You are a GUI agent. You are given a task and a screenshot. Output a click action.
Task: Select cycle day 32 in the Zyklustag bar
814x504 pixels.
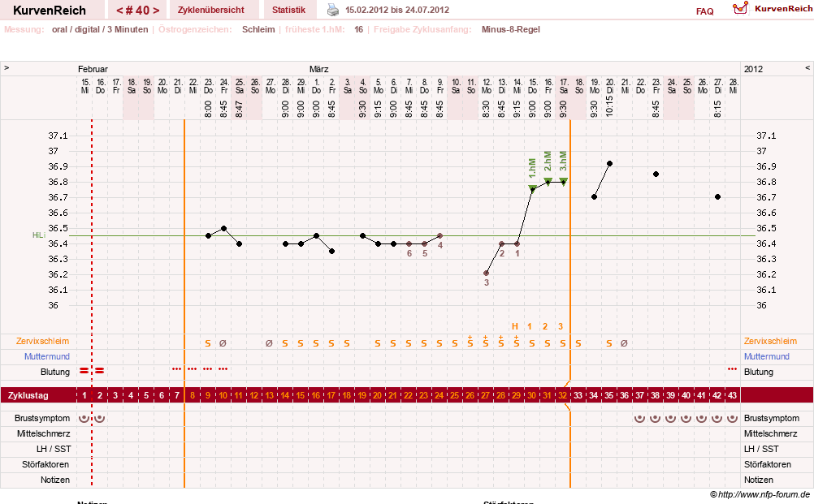click(563, 395)
